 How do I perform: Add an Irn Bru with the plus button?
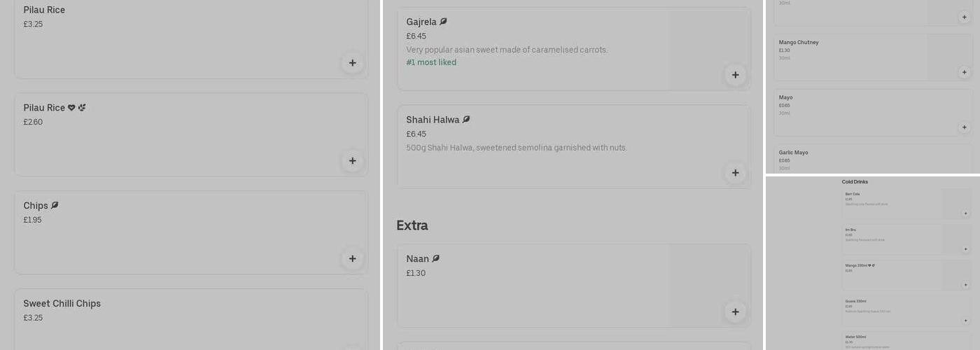[965, 249]
